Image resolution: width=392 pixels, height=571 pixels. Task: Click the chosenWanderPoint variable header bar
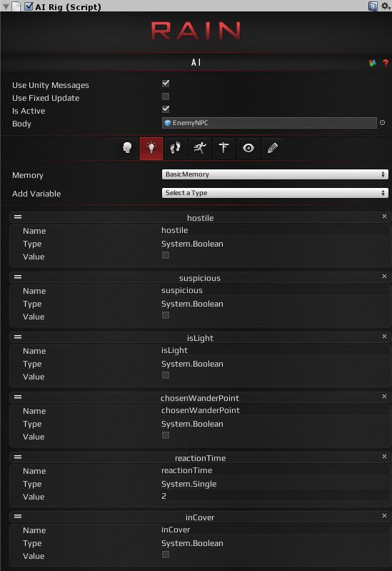pyautogui.click(x=200, y=397)
